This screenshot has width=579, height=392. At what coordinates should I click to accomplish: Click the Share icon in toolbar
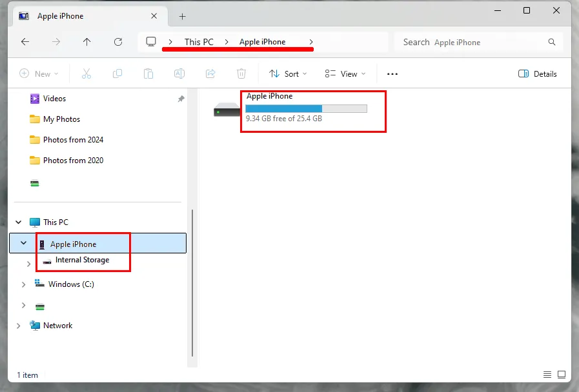[210, 73]
